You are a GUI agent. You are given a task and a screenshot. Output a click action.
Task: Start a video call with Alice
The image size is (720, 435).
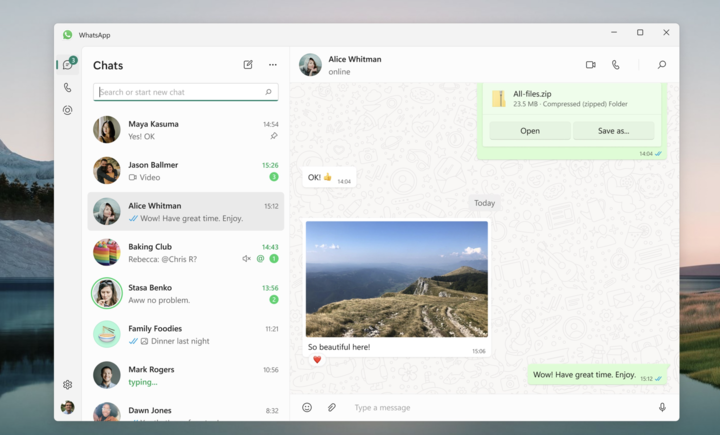590,65
